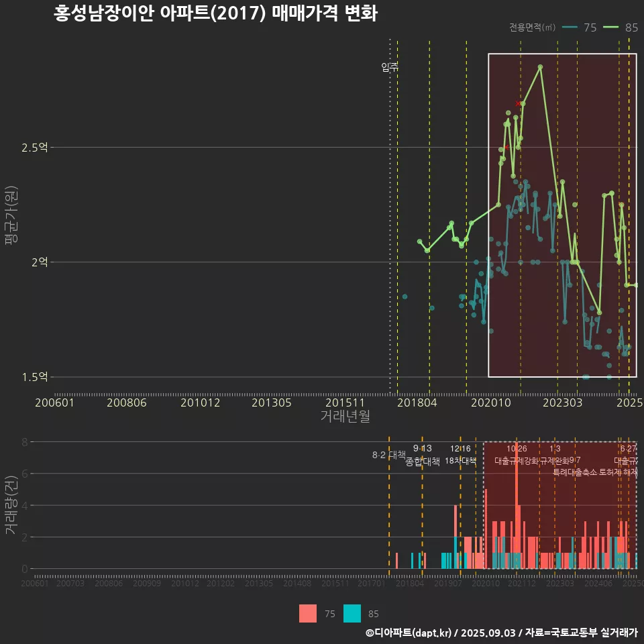The image size is (644, 644).
Task: Click the 2억 price axis label
Action: [40, 262]
